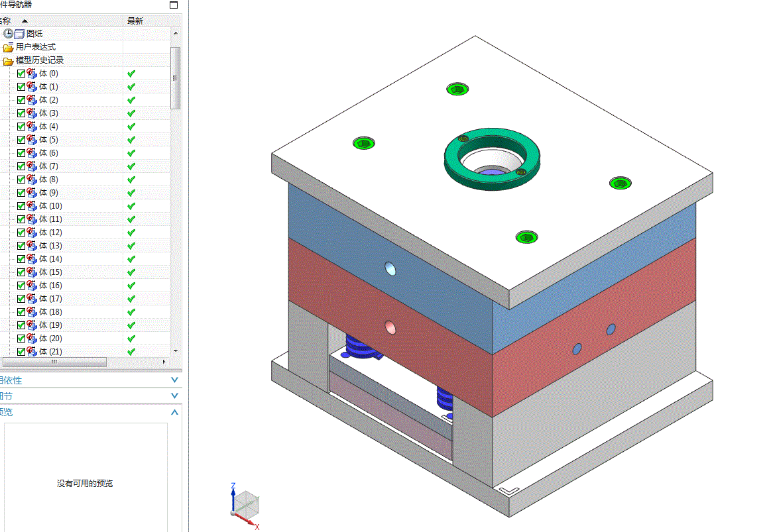Viewport: 767px width, 532px height.
Task: Collapse the 预览 preview section chevron
Action: click(x=174, y=412)
